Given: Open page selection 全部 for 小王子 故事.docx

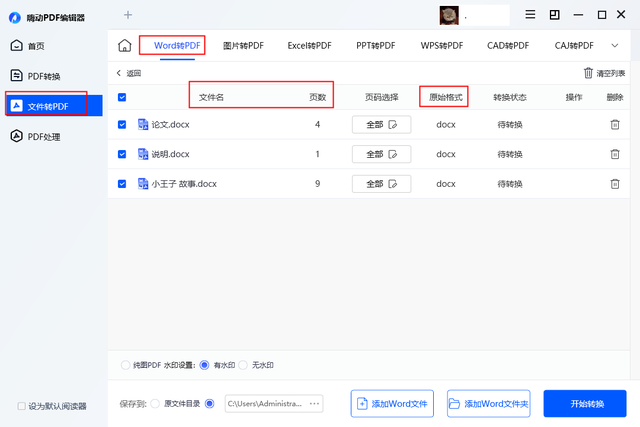Looking at the screenshot, I should click(381, 184).
